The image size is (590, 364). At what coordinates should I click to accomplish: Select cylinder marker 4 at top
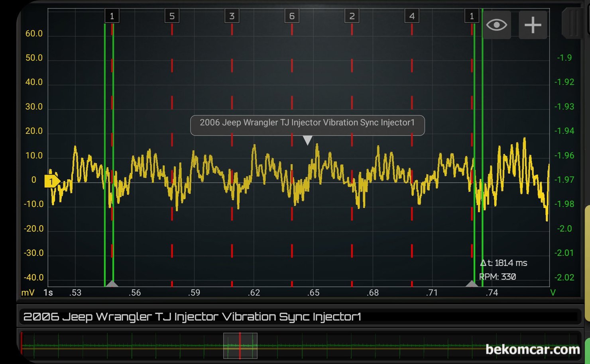point(412,16)
